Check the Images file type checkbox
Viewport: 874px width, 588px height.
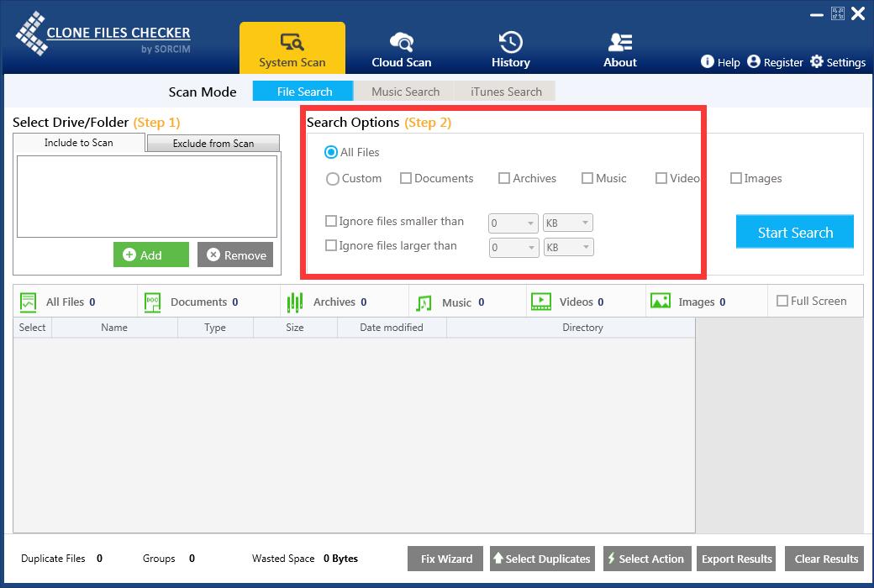(x=736, y=178)
